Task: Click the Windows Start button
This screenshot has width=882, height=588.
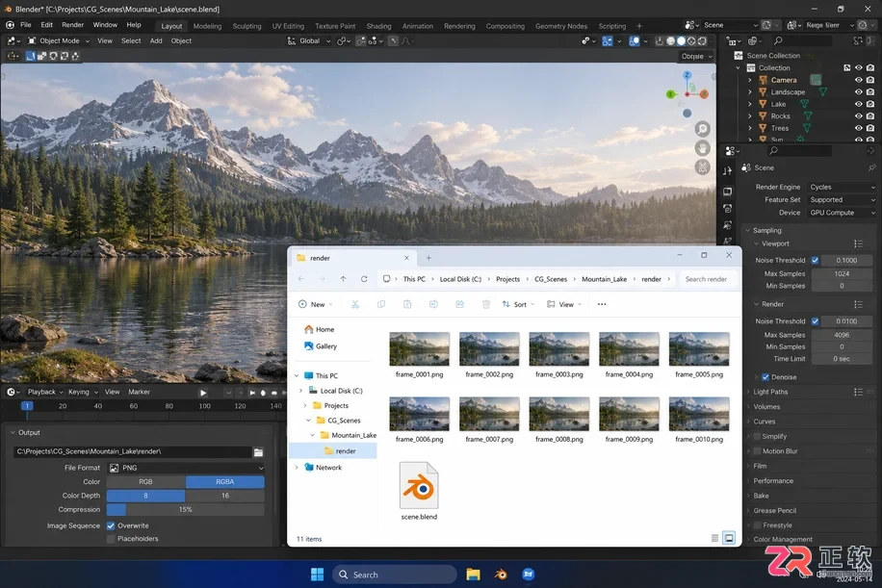Action: 317,574
